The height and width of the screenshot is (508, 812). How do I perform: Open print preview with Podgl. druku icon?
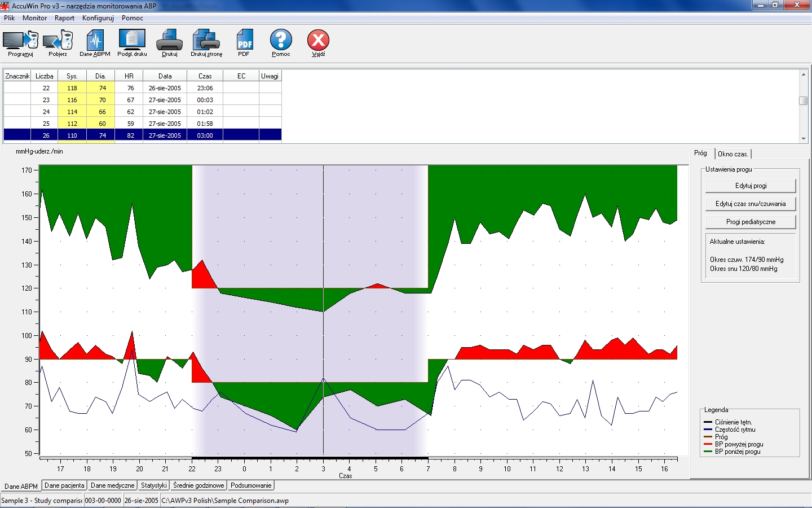(x=132, y=43)
